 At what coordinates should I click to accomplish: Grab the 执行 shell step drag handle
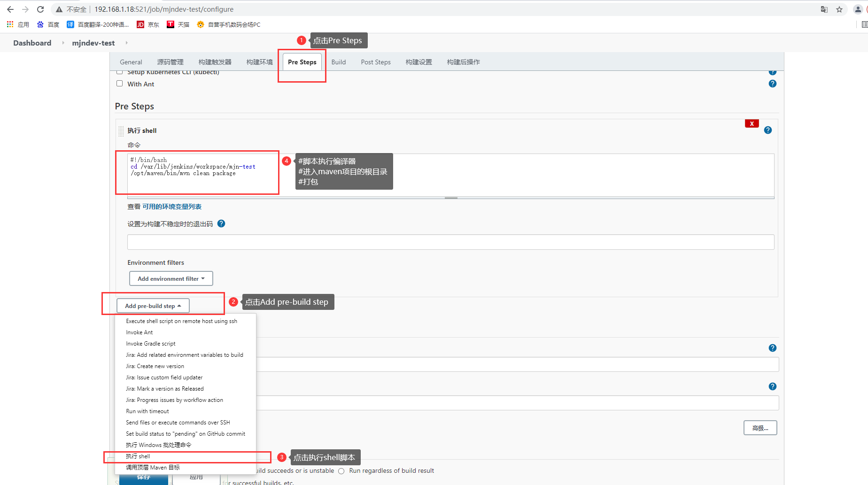click(x=121, y=131)
